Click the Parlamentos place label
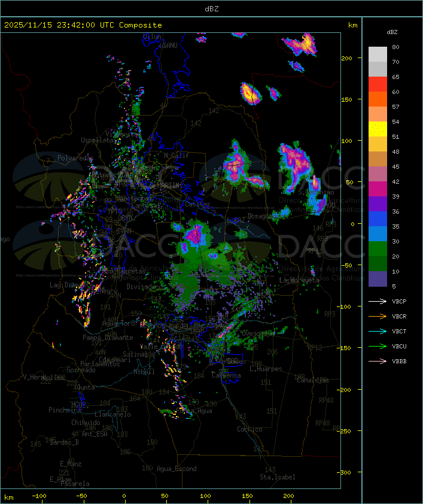The image size is (423, 504). (x=100, y=364)
